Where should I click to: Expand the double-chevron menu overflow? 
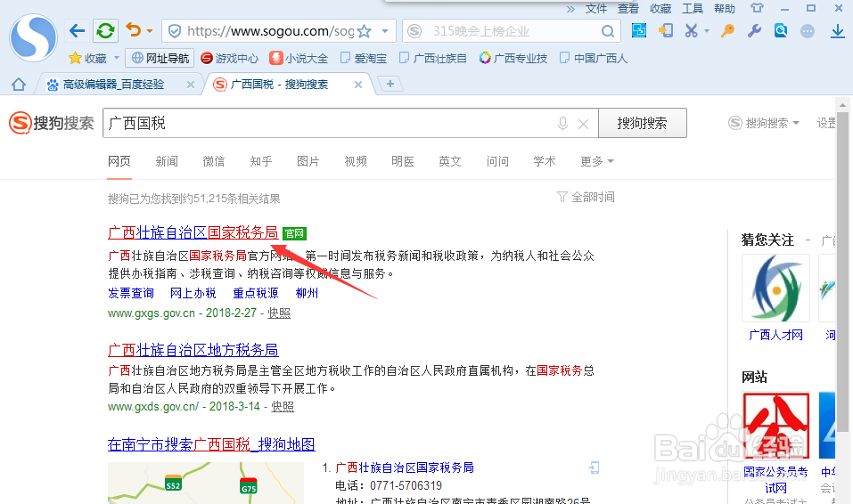tap(570, 9)
